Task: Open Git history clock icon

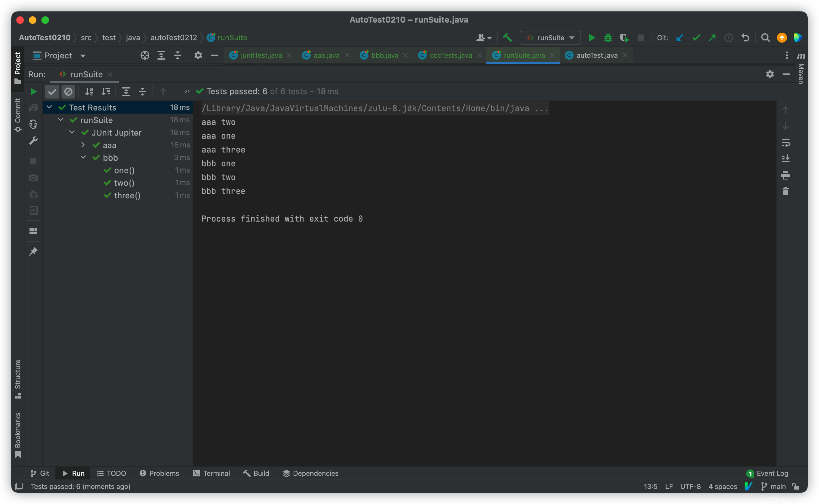Action: [728, 38]
